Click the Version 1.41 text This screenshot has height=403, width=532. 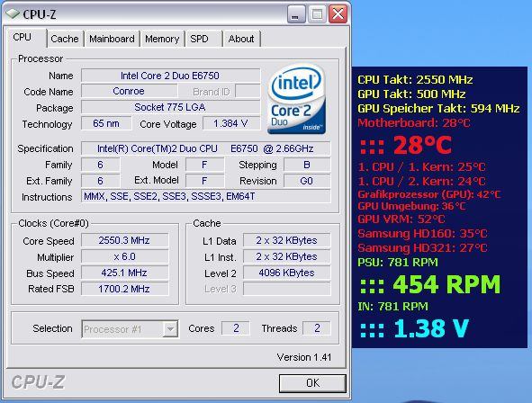coord(304,357)
